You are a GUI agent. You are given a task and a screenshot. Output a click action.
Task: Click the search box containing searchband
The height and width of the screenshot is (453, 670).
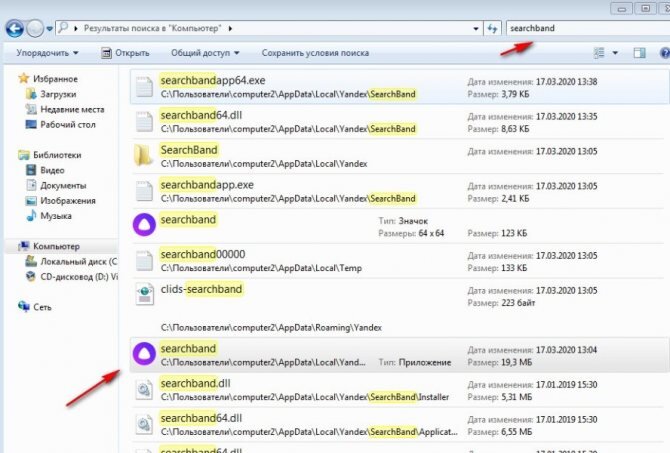tap(588, 29)
